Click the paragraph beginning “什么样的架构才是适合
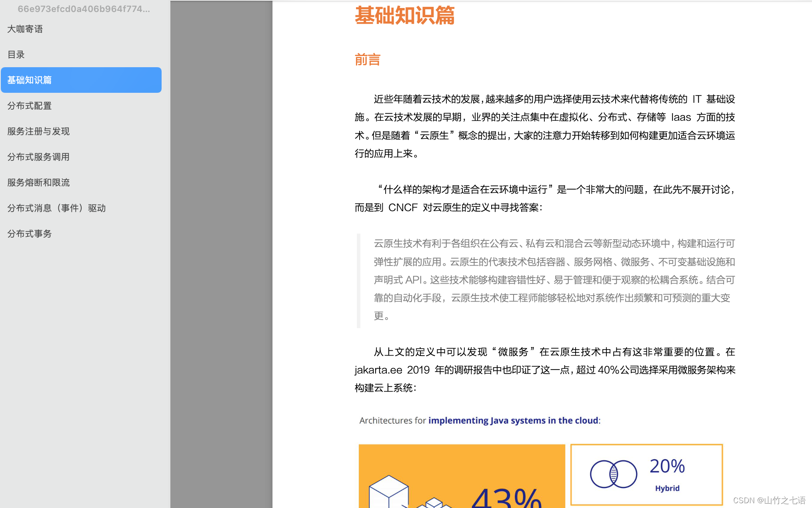This screenshot has height=508, width=812. point(545,198)
